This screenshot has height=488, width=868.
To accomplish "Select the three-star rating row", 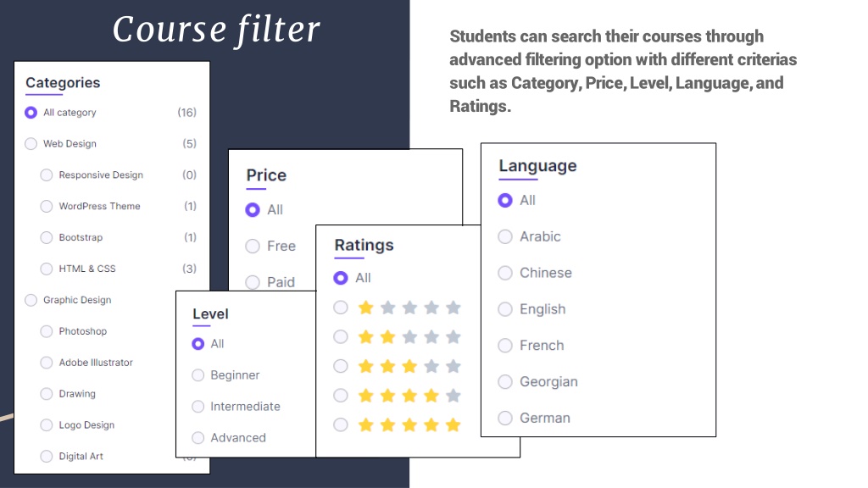I will [341, 366].
